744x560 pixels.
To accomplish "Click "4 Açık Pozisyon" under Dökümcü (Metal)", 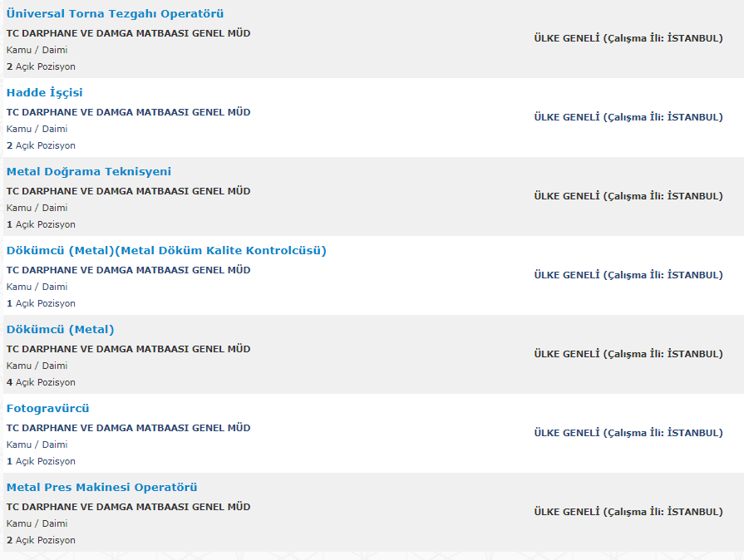I will click(x=41, y=382).
